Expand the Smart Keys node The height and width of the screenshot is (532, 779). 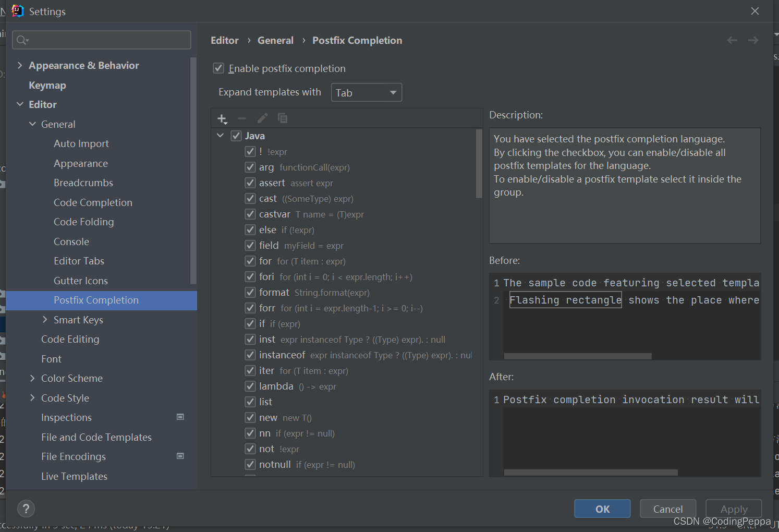click(x=45, y=320)
